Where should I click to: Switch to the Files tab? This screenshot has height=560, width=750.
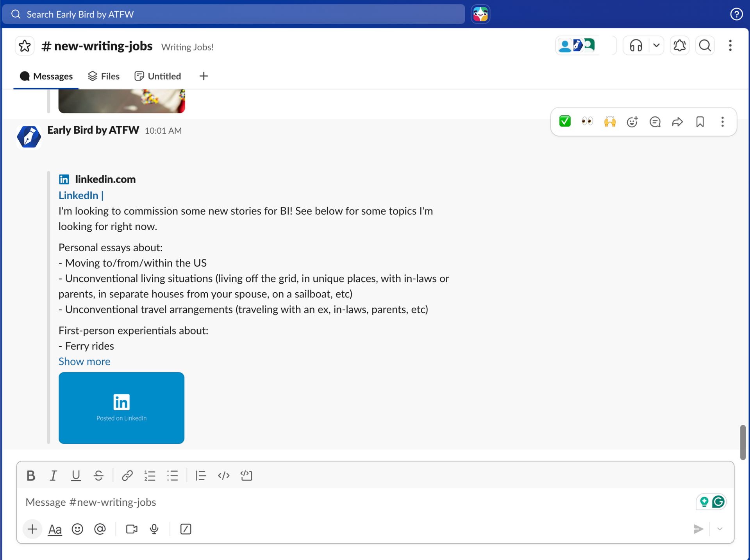pos(104,76)
